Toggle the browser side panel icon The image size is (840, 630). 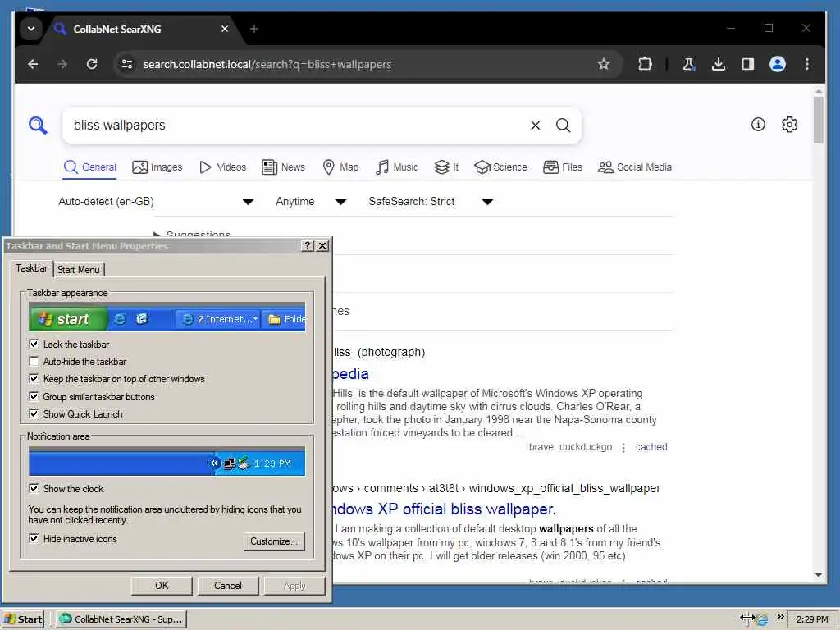coord(748,64)
